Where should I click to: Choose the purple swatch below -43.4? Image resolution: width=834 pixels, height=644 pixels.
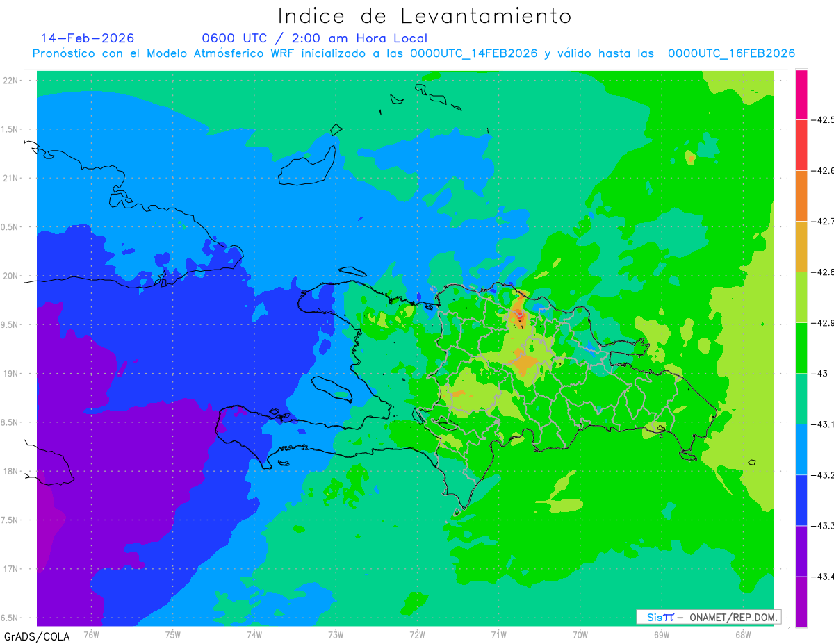click(801, 602)
